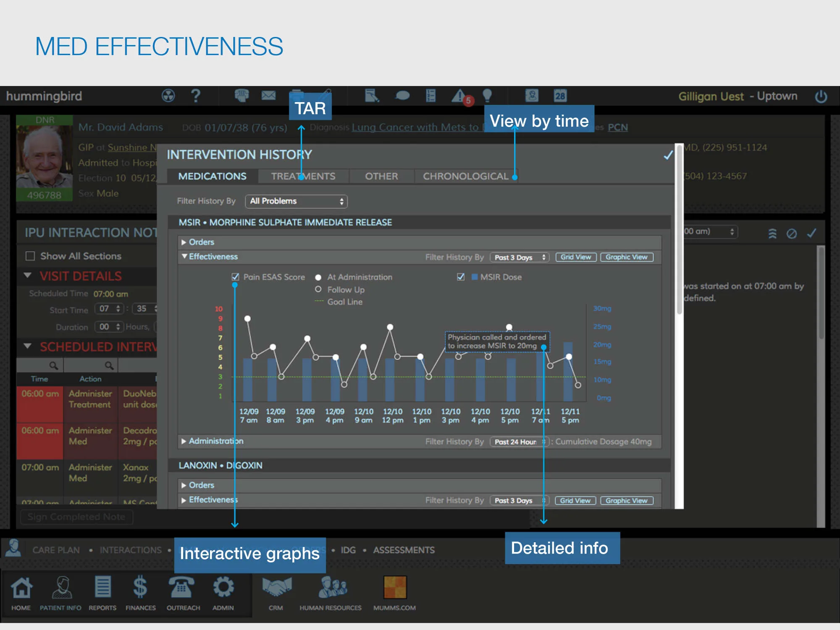
Task: Uncheck the MSIR Dose checkbox
Action: (461, 277)
